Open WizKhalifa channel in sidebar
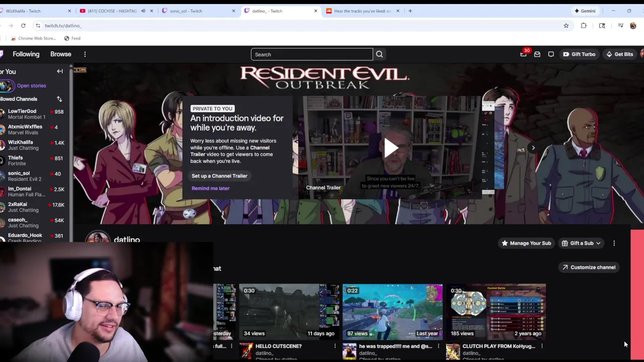Image resolution: width=644 pixels, height=362 pixels. [x=33, y=145]
